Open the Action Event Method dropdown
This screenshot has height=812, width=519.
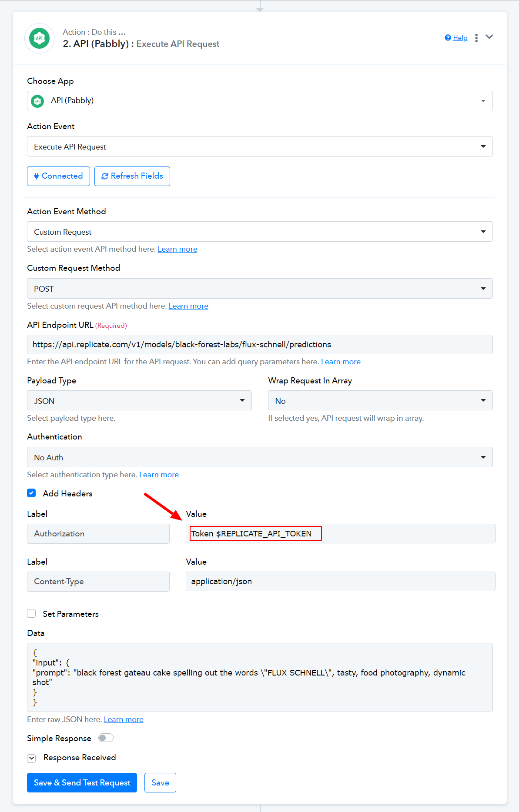260,232
